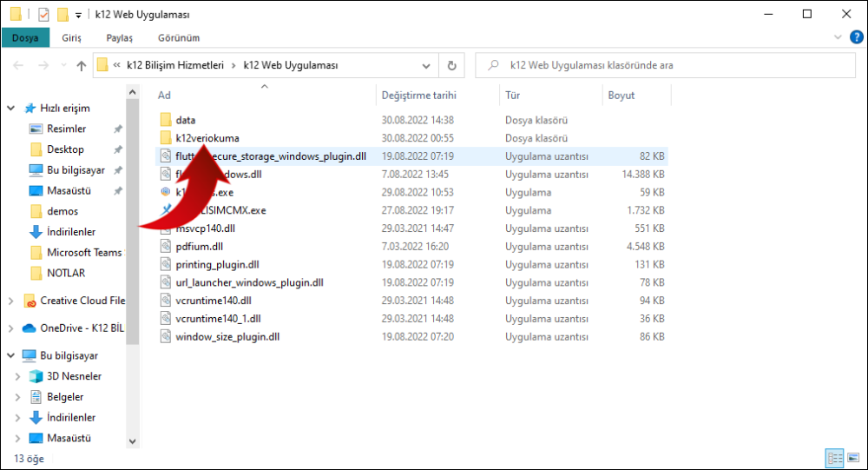Click the search box for this folder
This screenshot has height=470, width=868.
point(666,65)
